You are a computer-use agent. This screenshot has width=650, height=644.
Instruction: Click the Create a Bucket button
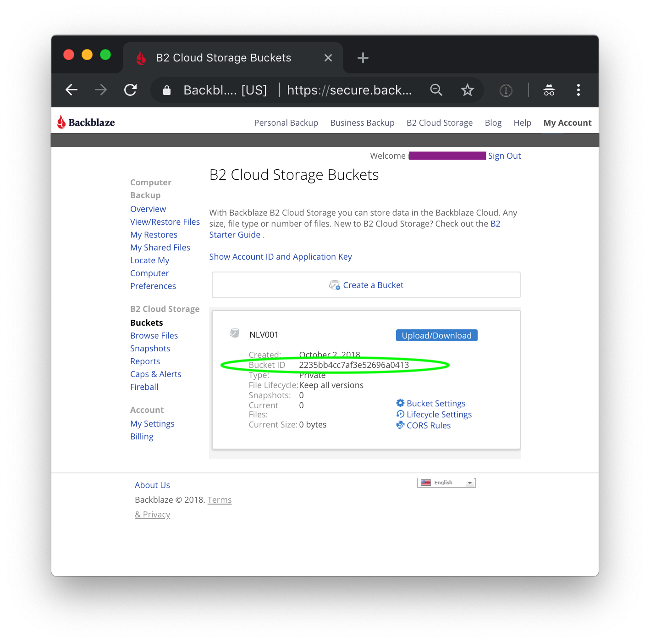[x=366, y=285]
